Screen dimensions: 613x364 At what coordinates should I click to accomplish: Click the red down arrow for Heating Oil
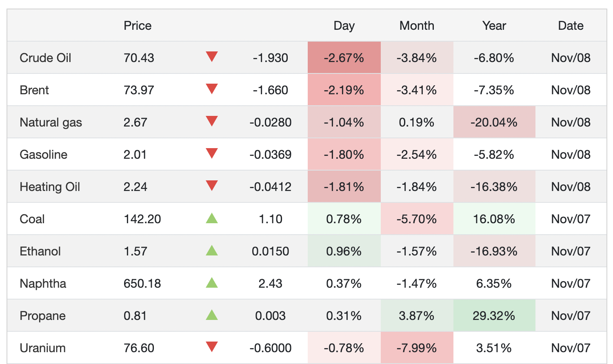[x=212, y=186]
